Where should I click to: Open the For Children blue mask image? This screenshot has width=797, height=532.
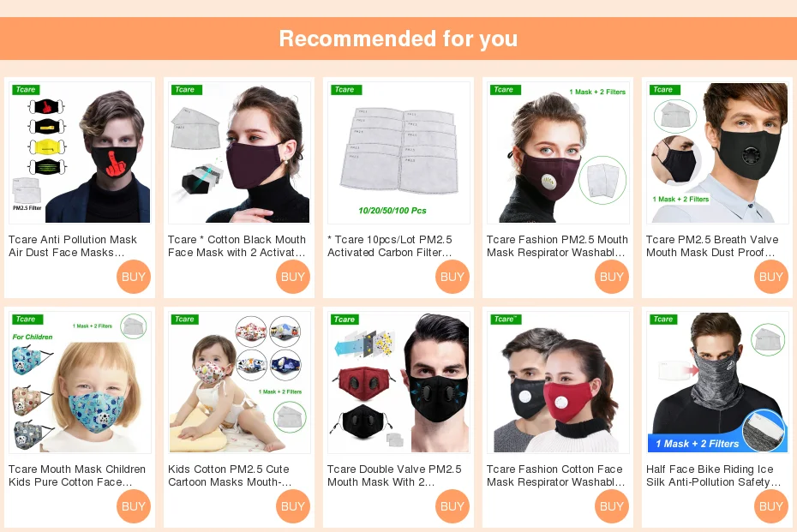tap(81, 382)
